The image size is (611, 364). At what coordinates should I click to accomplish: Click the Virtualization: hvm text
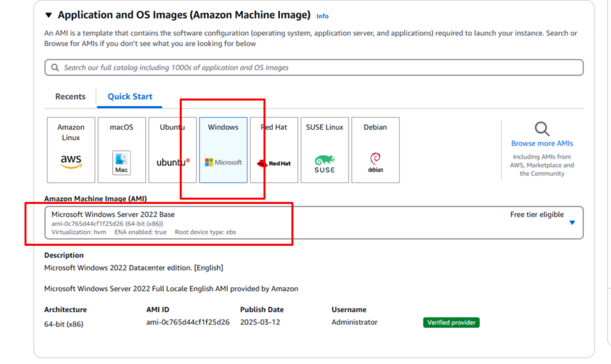[x=79, y=232]
